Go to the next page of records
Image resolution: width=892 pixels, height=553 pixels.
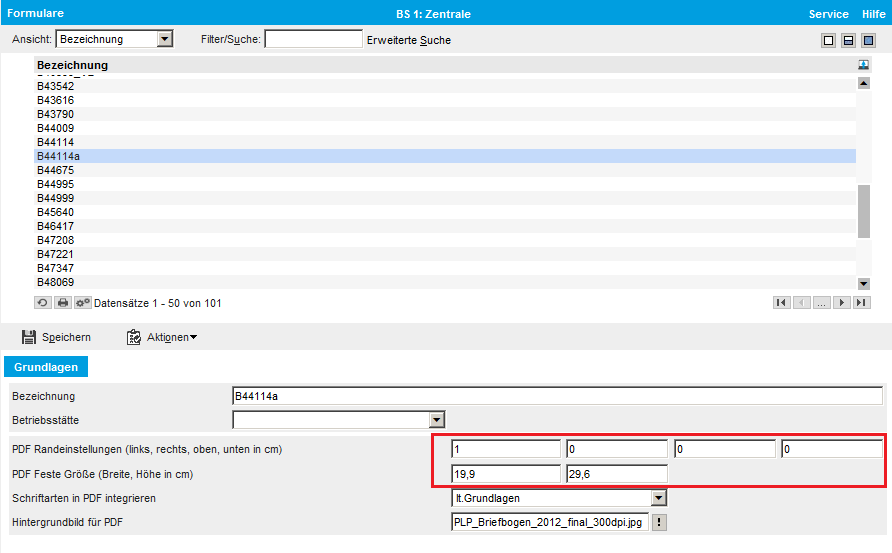tap(842, 303)
